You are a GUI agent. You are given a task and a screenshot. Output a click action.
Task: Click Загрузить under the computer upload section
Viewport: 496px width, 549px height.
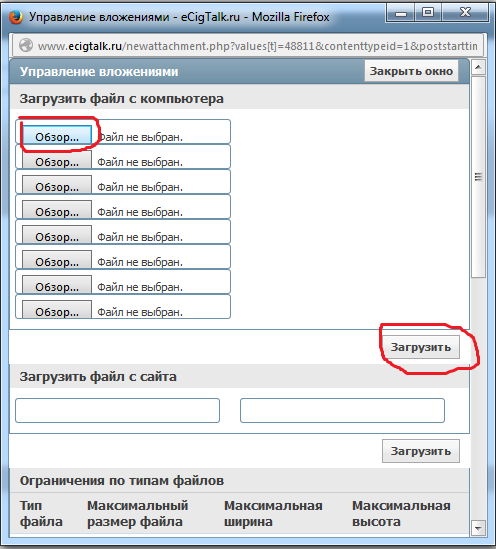pyautogui.click(x=421, y=347)
